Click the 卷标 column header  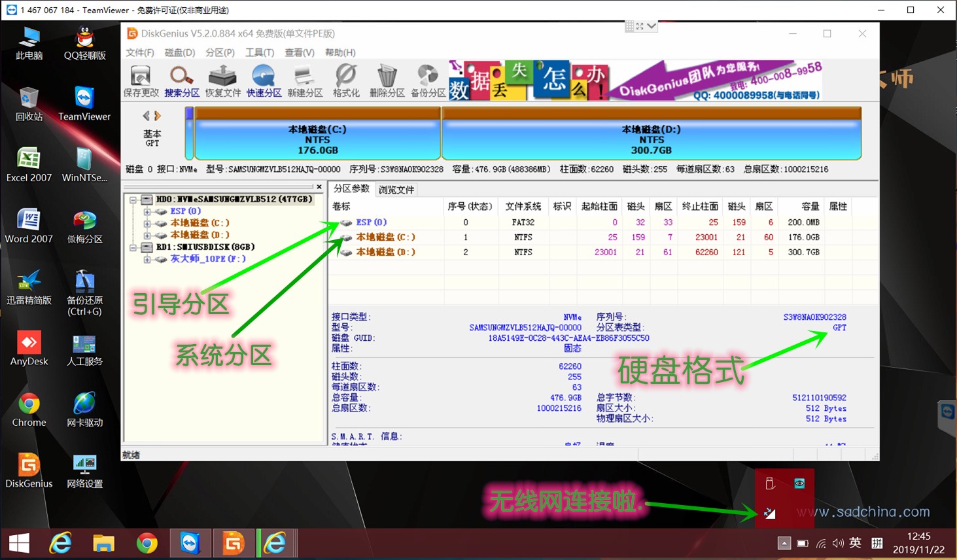[x=386, y=206]
